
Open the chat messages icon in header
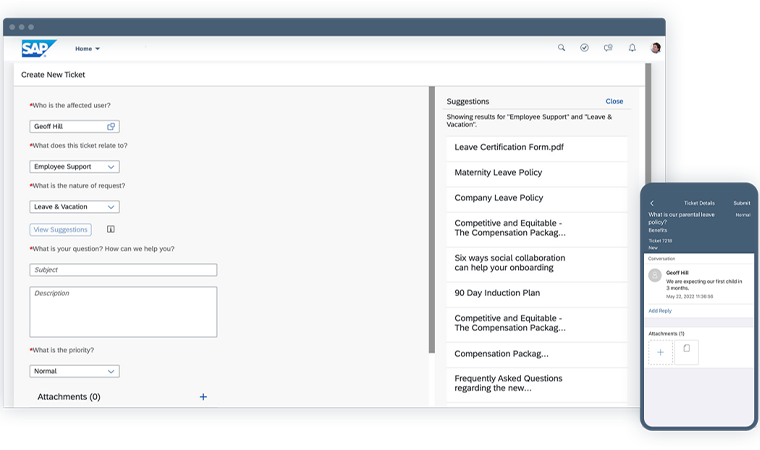coord(608,48)
